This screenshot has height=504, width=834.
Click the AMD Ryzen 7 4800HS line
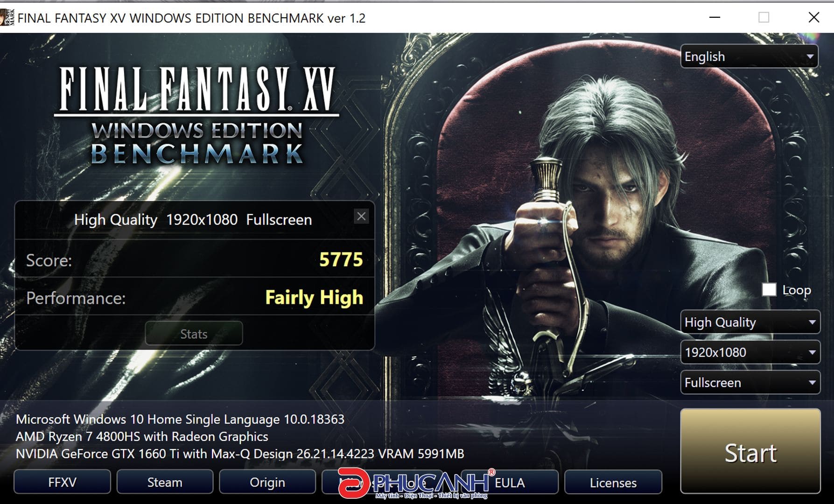tap(142, 436)
